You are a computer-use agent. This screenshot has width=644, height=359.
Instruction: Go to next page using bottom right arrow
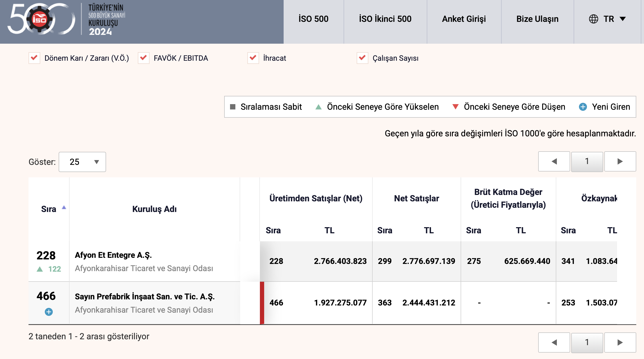pyautogui.click(x=620, y=342)
